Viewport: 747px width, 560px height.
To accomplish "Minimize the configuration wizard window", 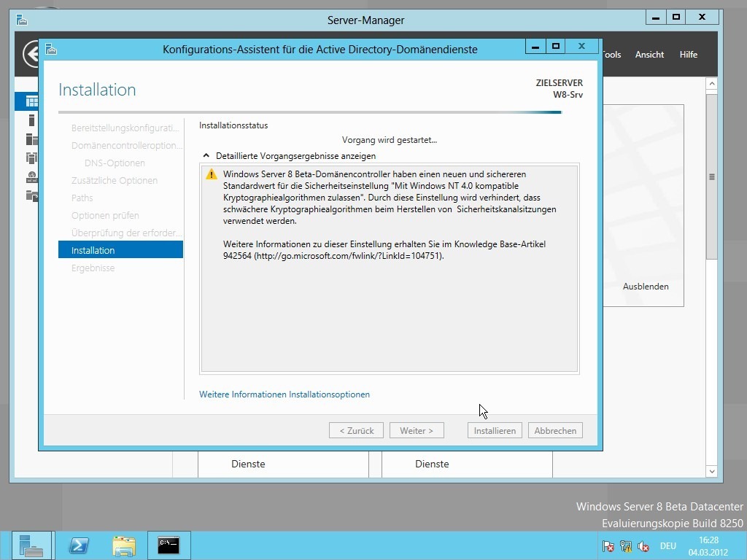I will [x=535, y=46].
